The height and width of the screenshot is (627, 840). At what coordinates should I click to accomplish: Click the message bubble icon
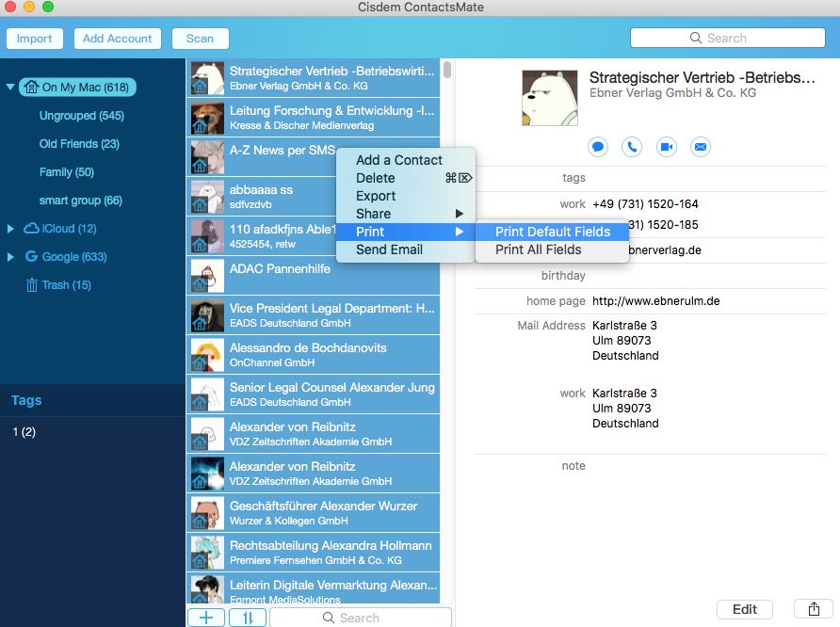pyautogui.click(x=598, y=147)
